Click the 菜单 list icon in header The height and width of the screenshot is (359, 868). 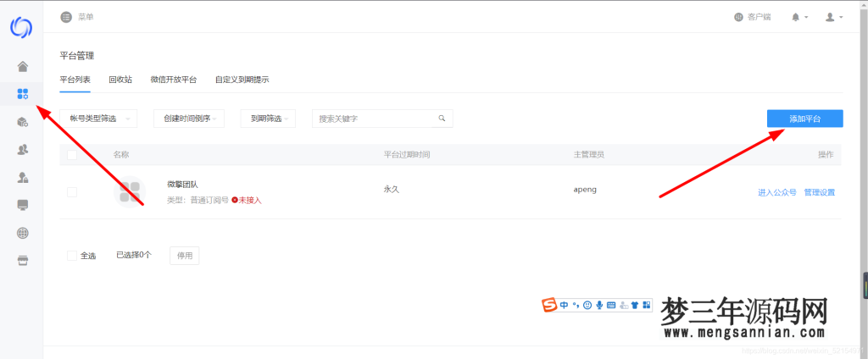(x=66, y=17)
